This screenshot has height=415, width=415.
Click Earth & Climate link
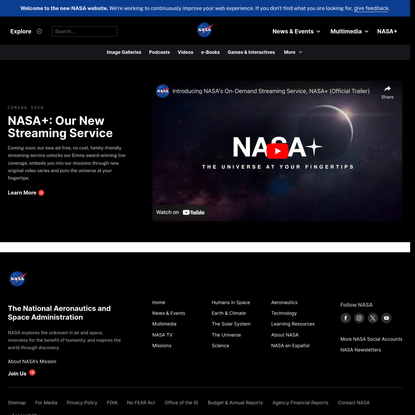tap(229, 313)
